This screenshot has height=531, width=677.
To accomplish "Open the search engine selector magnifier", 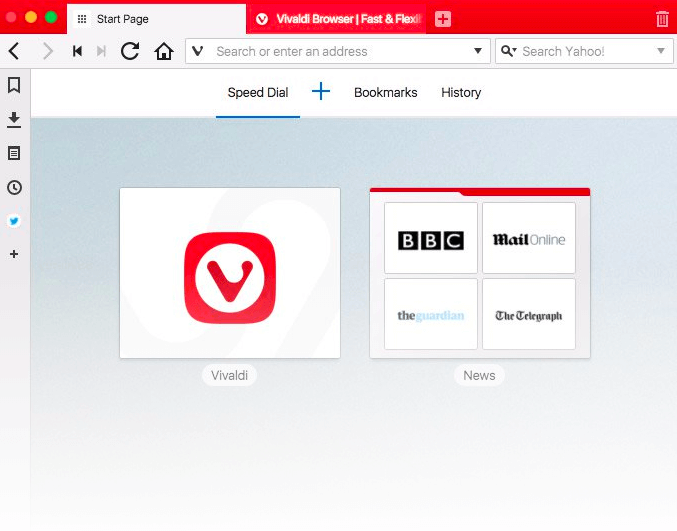I will [x=509, y=51].
